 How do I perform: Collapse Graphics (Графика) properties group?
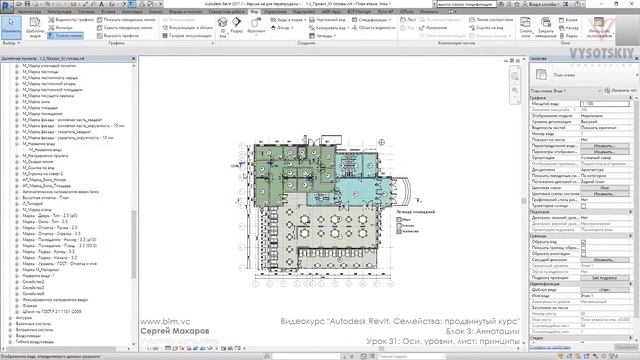(631, 98)
